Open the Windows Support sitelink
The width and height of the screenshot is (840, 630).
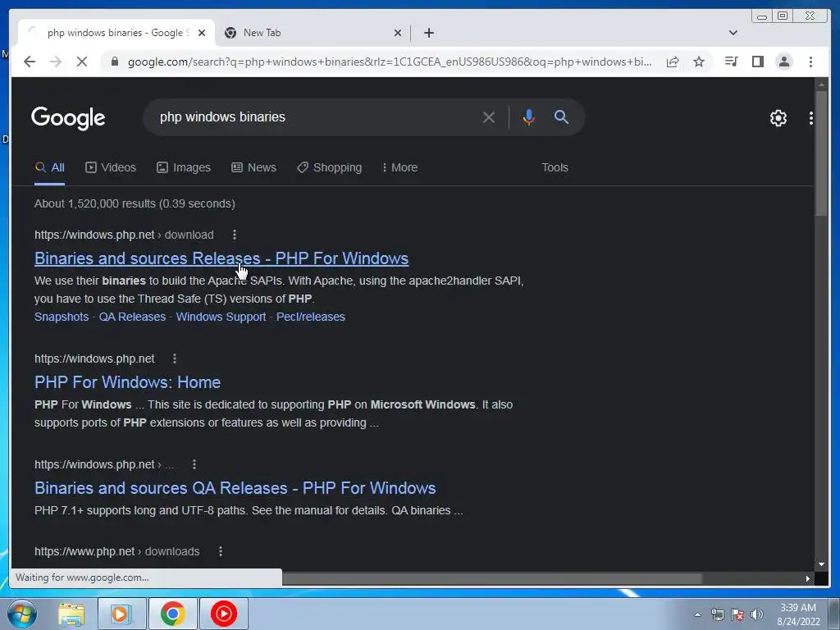[x=221, y=317]
